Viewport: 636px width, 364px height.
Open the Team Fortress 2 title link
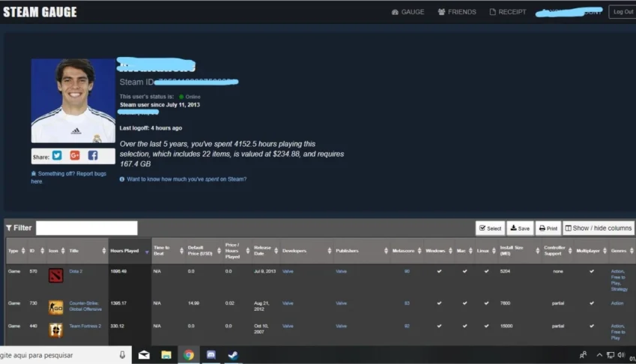85,326
